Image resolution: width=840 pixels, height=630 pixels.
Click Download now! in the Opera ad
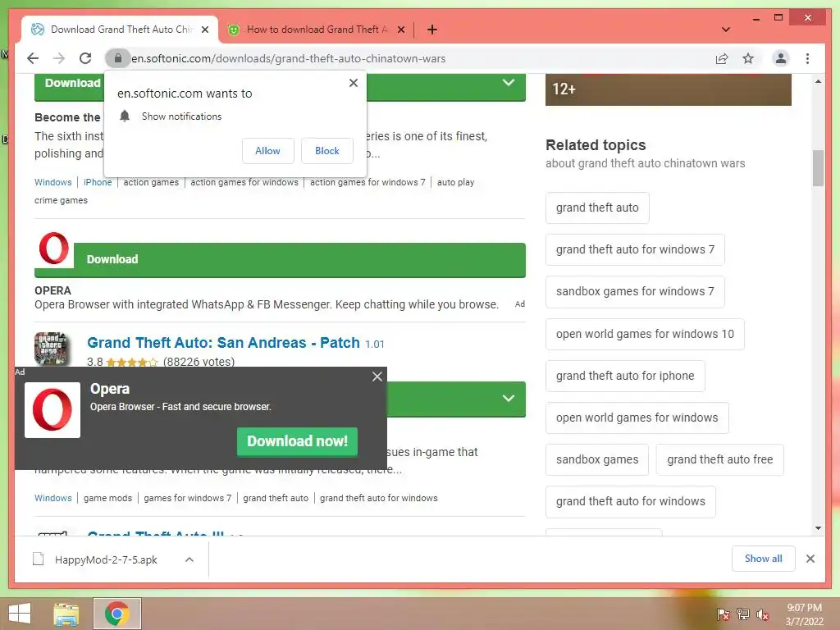coord(297,441)
